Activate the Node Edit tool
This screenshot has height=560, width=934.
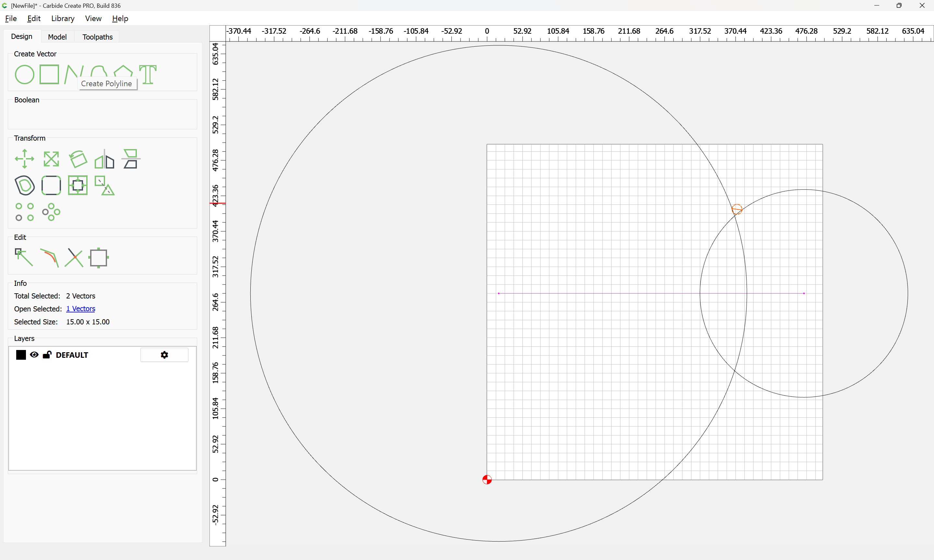(23, 257)
